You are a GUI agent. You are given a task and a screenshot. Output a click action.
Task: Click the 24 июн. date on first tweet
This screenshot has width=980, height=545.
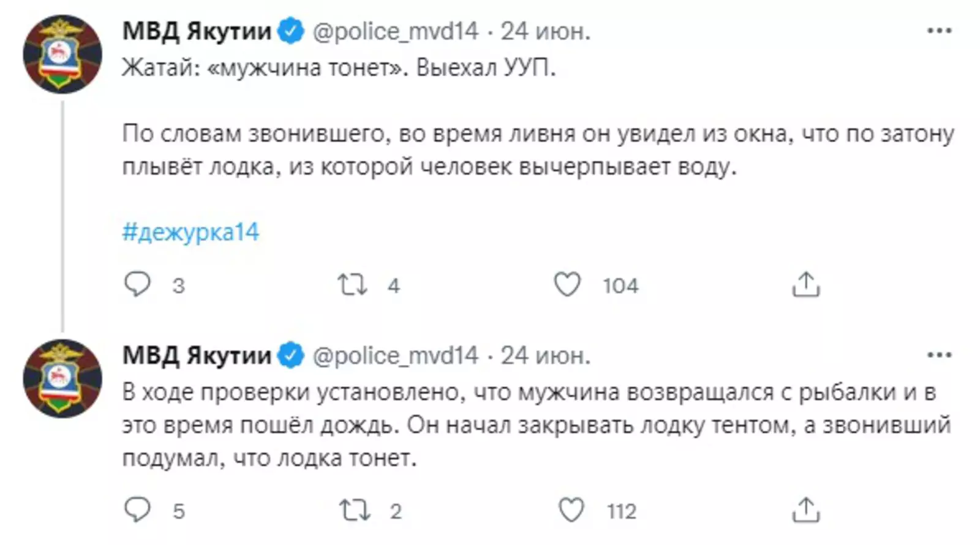[x=545, y=31]
